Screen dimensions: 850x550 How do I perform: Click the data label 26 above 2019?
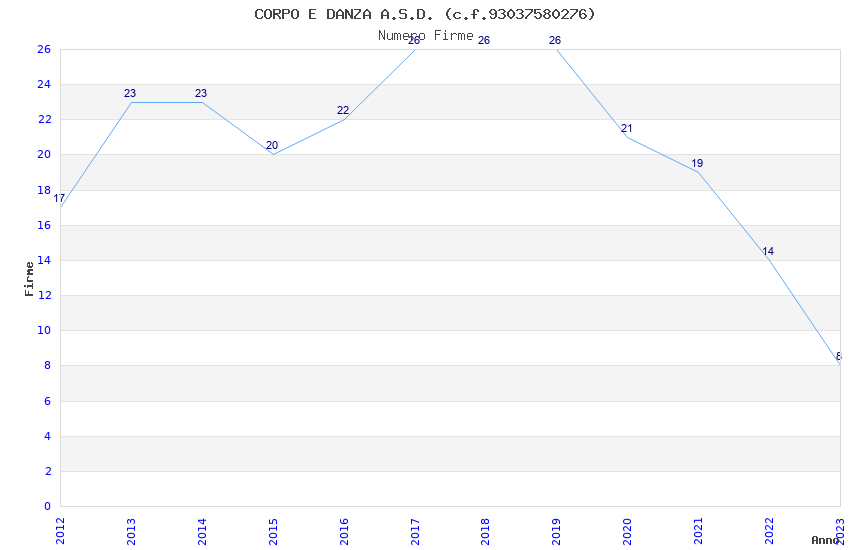tap(555, 41)
